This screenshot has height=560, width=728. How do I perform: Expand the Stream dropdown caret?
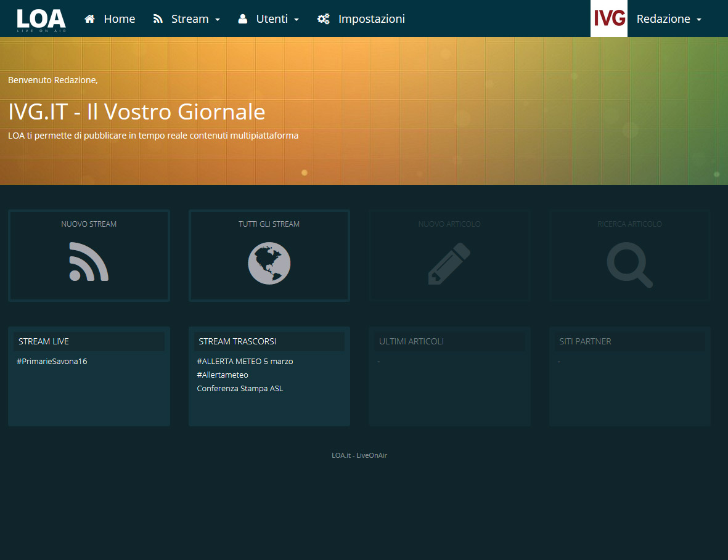217,20
